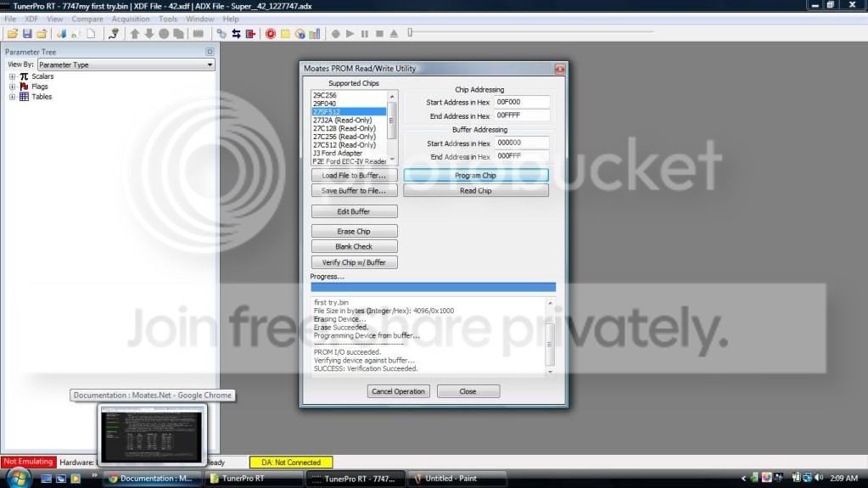This screenshot has height=488, width=868.
Task: Click the blank new document toolbar icon
Action: [91, 34]
